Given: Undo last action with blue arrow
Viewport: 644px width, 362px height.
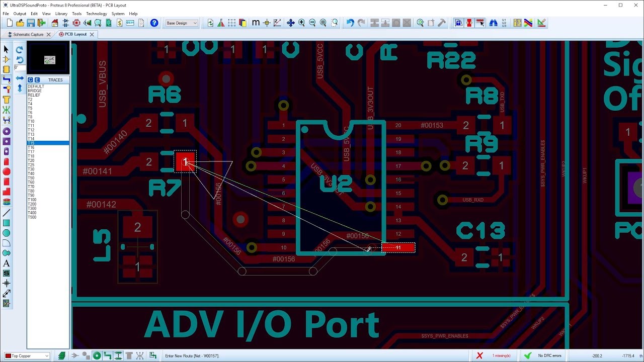Looking at the screenshot, I should (350, 23).
